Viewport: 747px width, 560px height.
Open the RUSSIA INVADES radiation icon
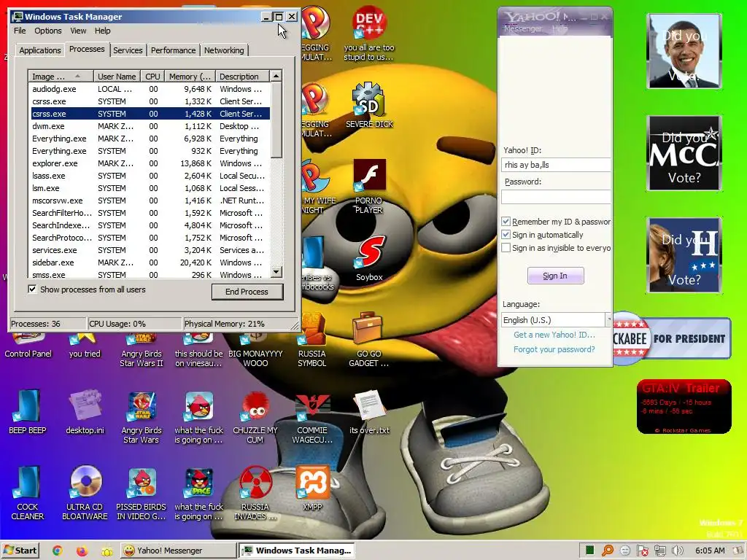[x=255, y=493]
